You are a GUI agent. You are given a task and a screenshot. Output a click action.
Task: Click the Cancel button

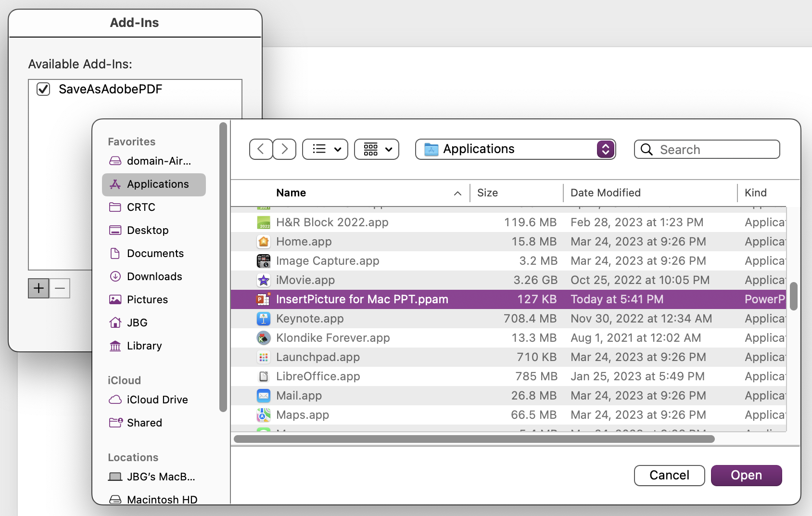pyautogui.click(x=669, y=476)
